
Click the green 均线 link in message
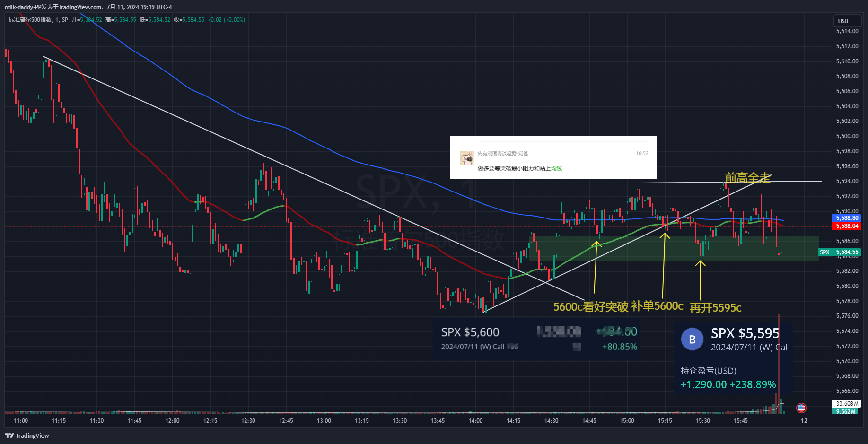click(556, 168)
